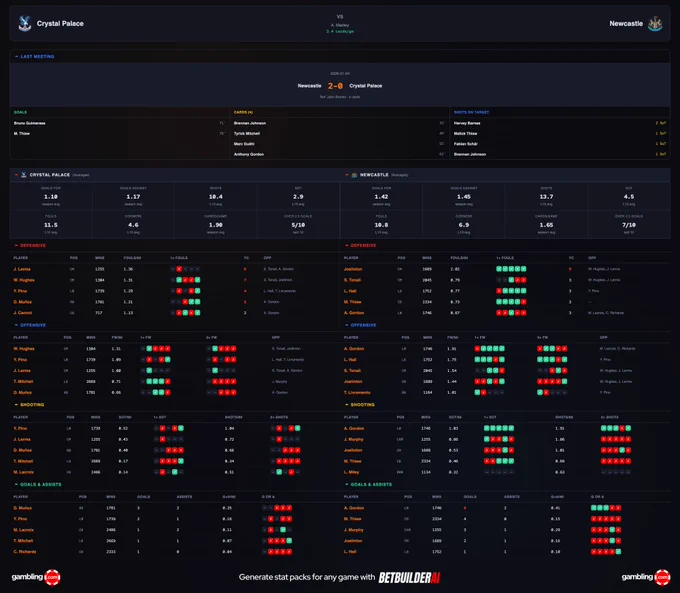680x593 pixels.
Task: Collapse Crystal Palace Offensive table
Action: click(x=16, y=325)
